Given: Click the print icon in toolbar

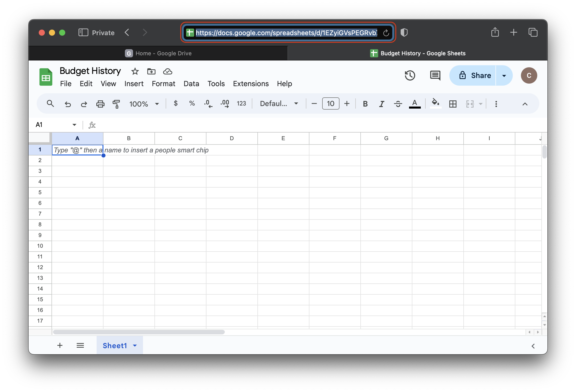Looking at the screenshot, I should coord(100,104).
